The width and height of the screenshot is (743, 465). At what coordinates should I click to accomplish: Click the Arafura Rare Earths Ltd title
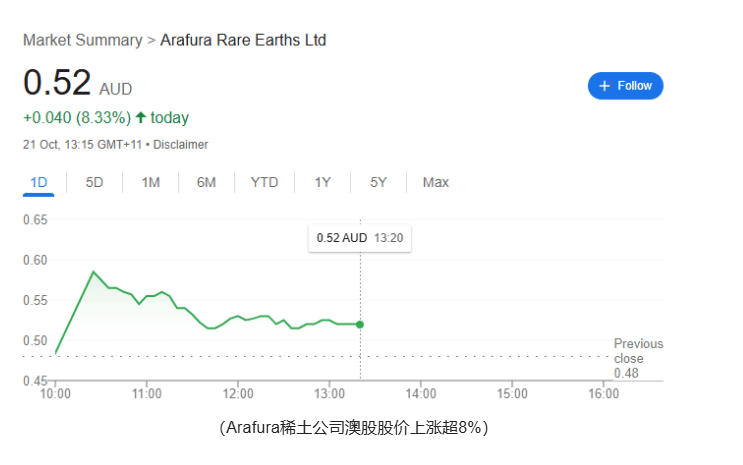[x=243, y=40]
